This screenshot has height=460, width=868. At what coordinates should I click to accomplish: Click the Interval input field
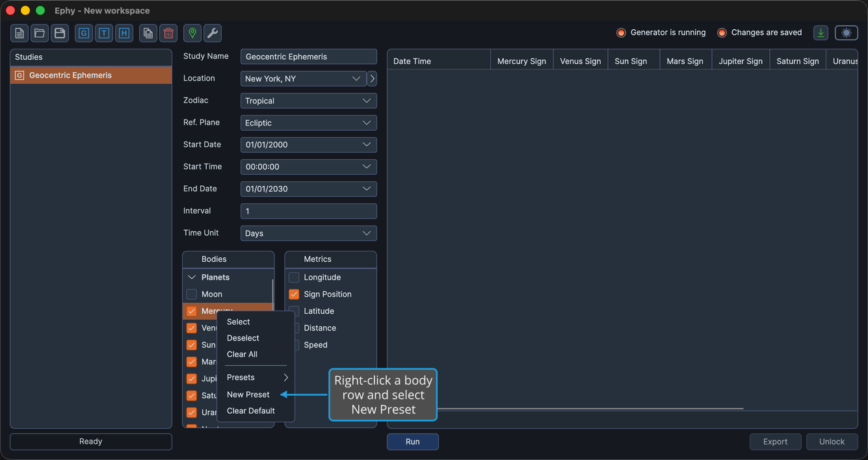(x=309, y=211)
